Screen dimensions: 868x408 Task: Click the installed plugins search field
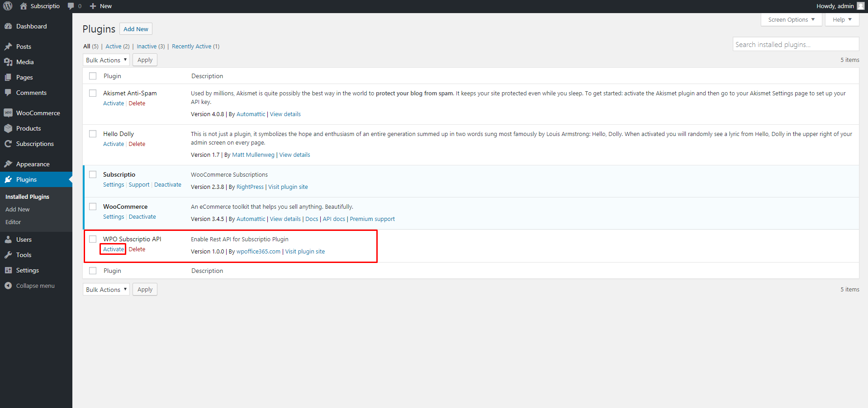click(795, 44)
